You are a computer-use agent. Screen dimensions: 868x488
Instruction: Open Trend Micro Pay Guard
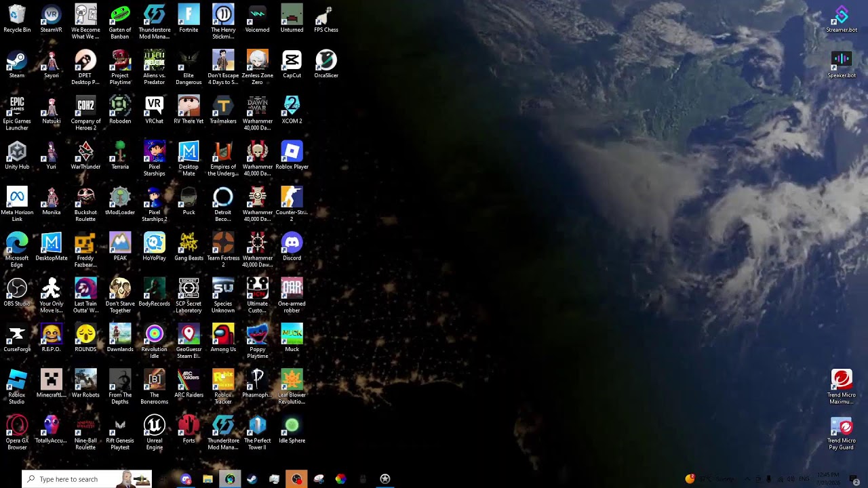tap(842, 433)
